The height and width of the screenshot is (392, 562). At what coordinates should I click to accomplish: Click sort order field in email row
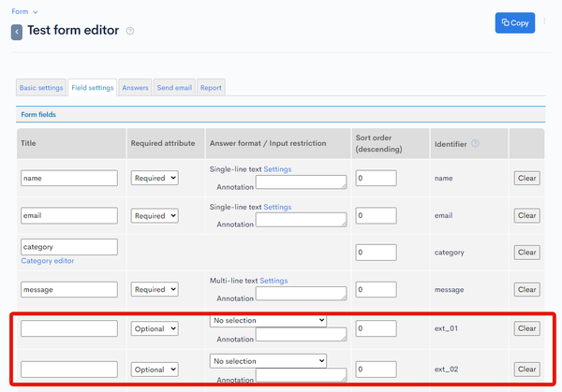click(x=376, y=215)
